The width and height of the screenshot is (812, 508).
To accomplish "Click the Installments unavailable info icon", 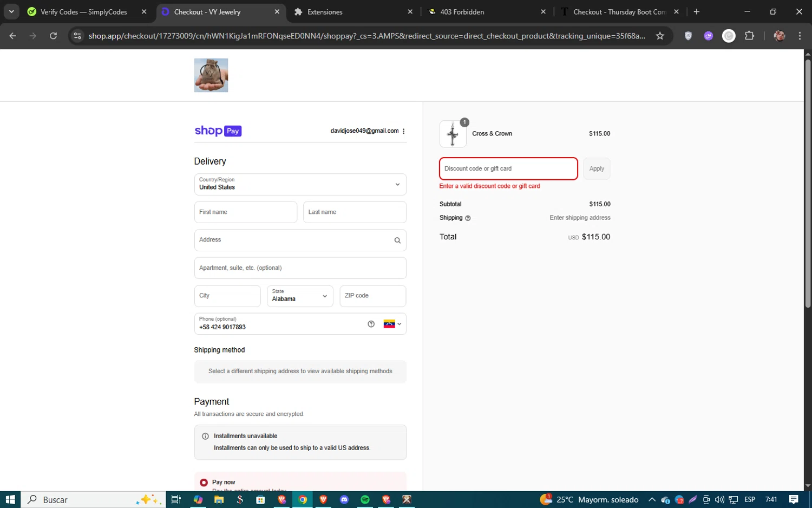I will click(205, 436).
